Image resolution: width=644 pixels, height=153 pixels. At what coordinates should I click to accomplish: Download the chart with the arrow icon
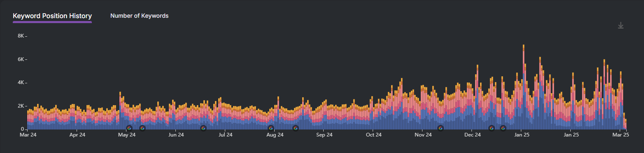click(621, 26)
